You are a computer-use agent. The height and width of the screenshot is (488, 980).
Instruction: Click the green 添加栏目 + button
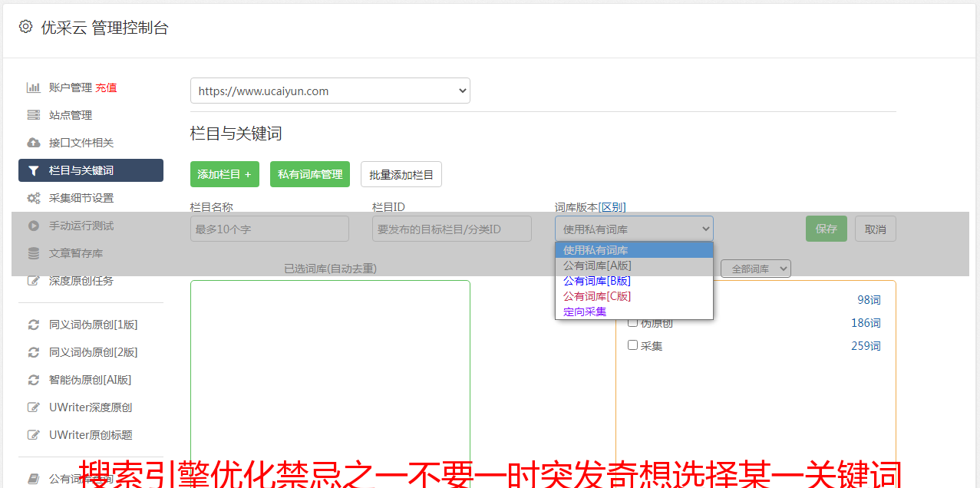[x=225, y=174]
